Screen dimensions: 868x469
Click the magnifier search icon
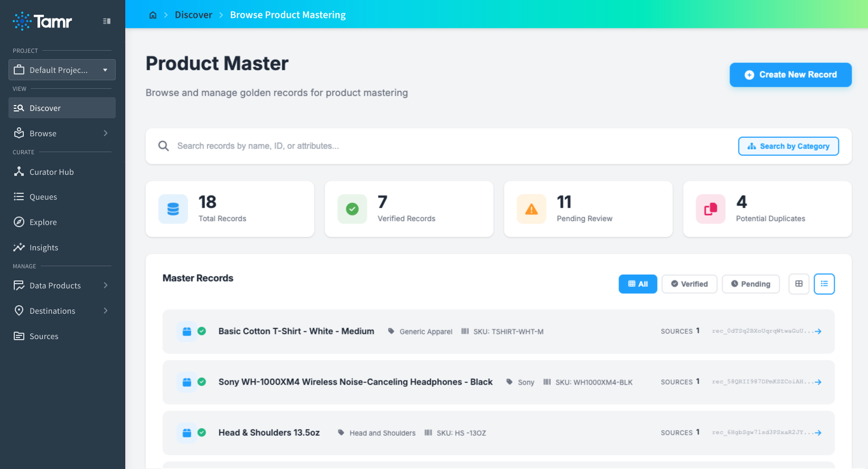(163, 146)
